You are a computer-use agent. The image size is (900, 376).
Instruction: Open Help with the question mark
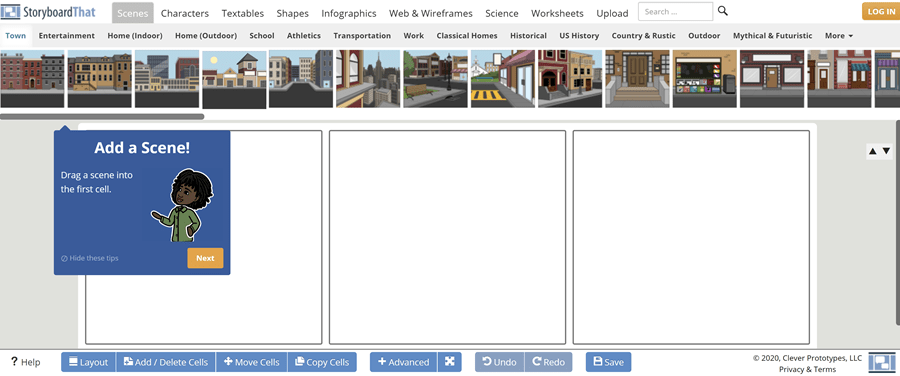26,362
